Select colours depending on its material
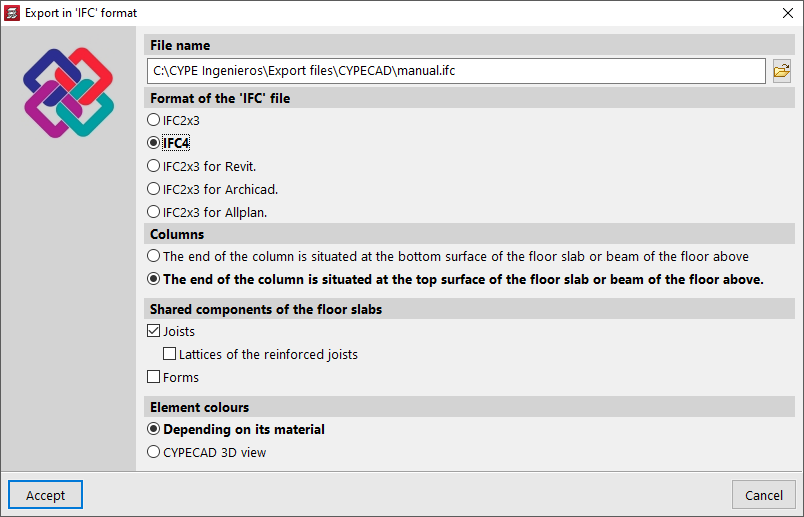The width and height of the screenshot is (804, 517). [x=153, y=429]
